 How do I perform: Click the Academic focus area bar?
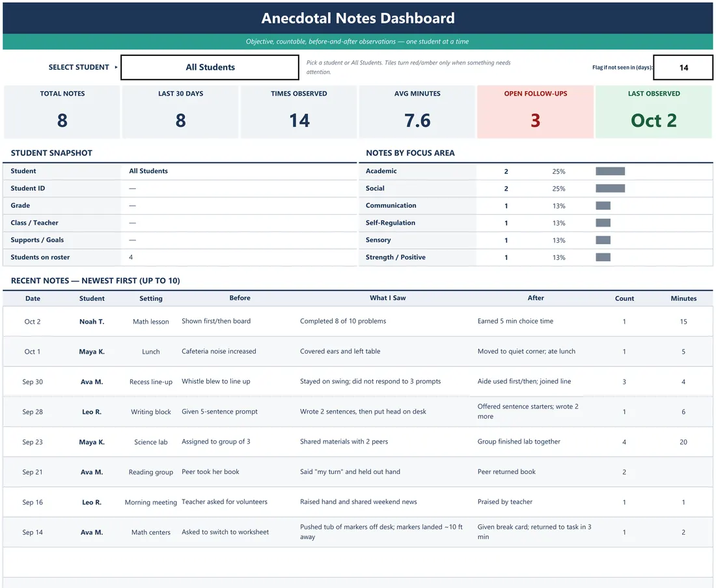coord(610,171)
